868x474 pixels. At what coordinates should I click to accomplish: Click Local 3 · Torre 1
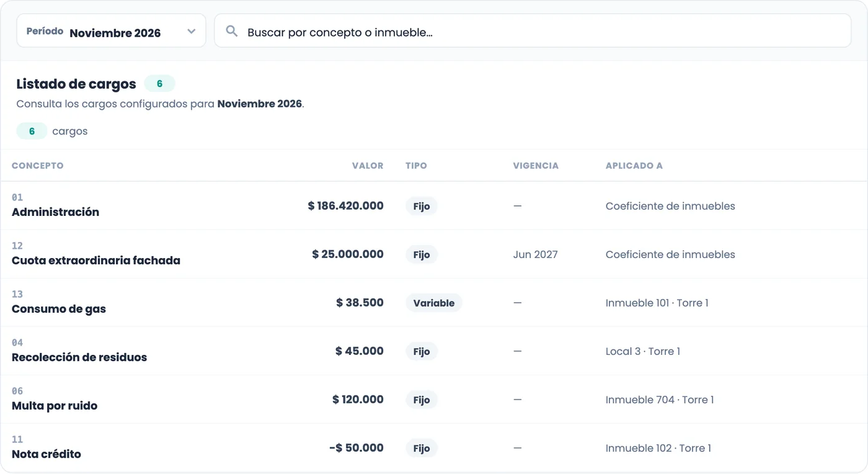643,351
